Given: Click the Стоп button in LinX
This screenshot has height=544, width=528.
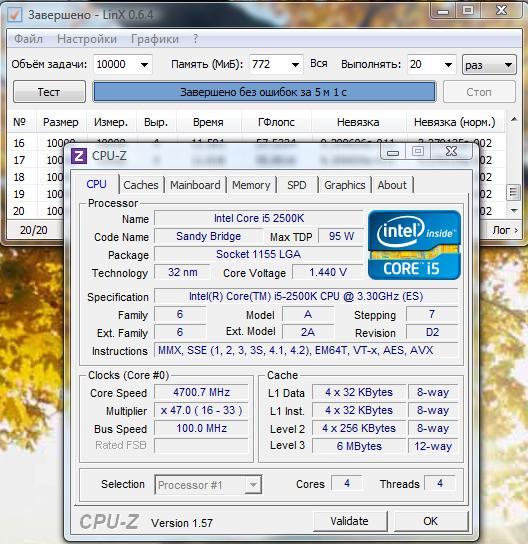Looking at the screenshot, I should 479,92.
